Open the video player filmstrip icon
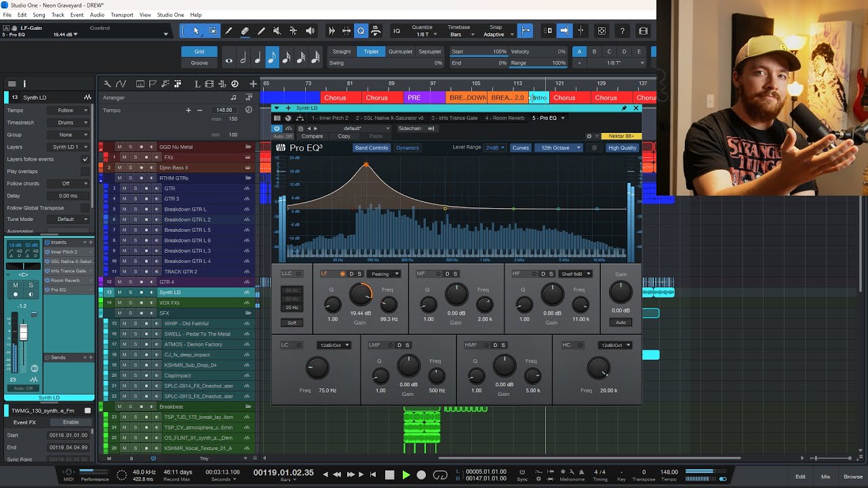 643,31
